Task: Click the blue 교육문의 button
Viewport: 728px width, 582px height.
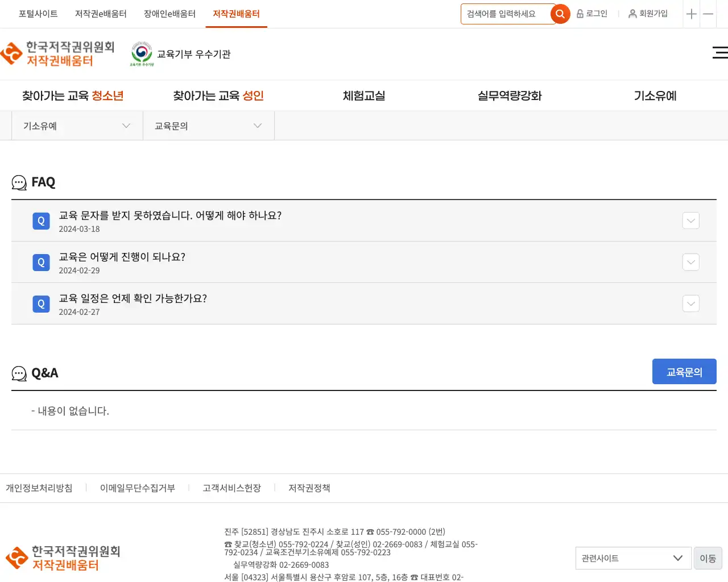Action: click(684, 372)
